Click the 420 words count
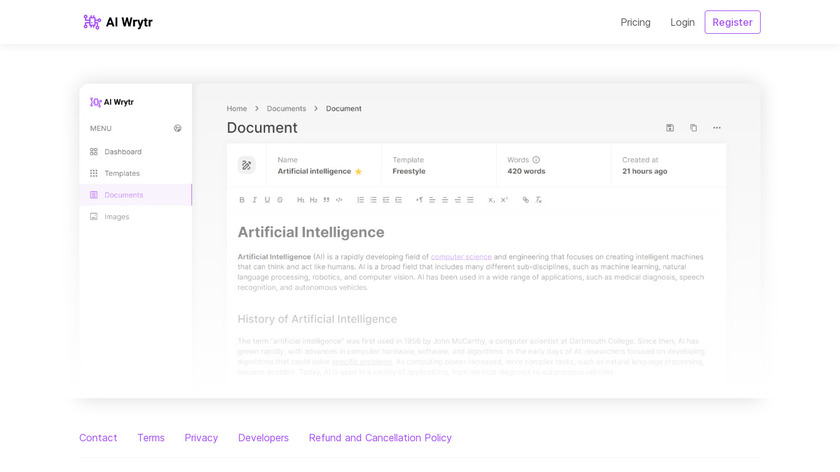The width and height of the screenshot is (840, 472). click(526, 171)
